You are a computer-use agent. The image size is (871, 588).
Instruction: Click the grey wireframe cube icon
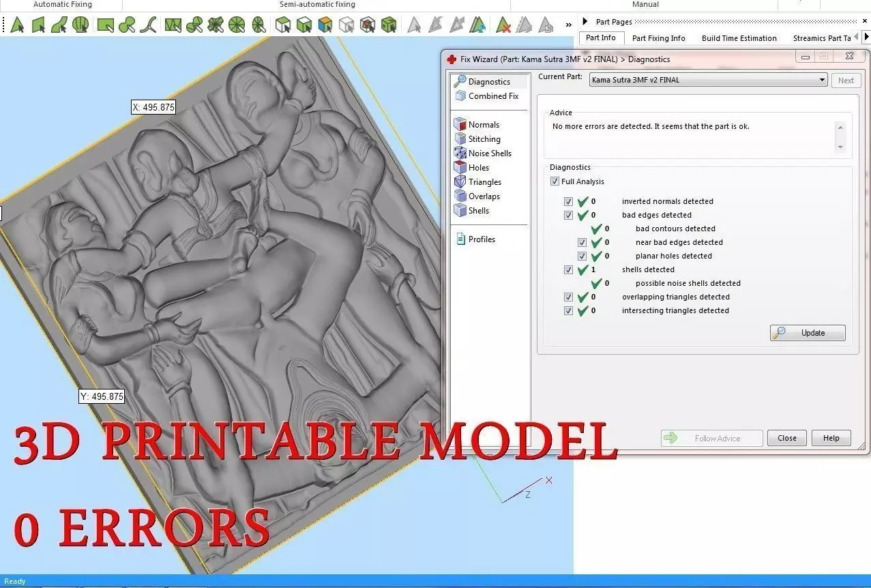tap(346, 26)
